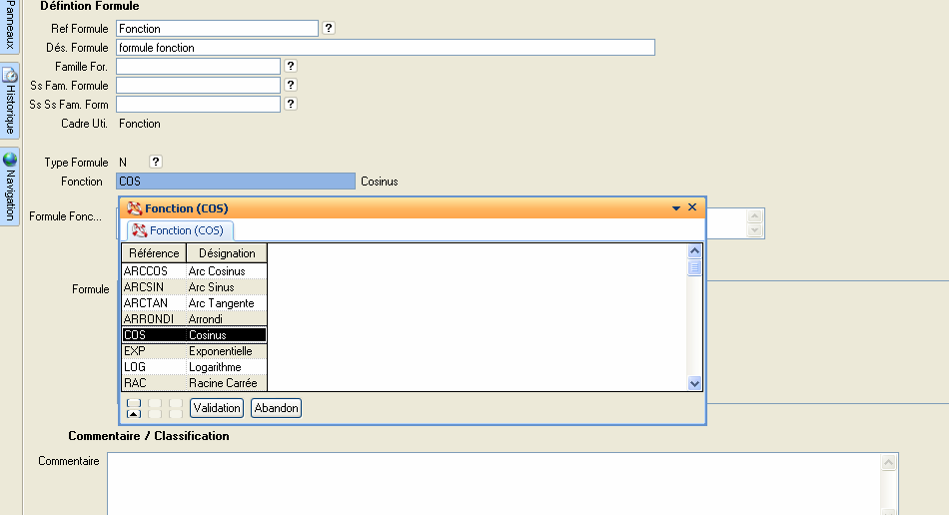Sort list by Référence column header
The width and height of the screenshot is (949, 515).
(154, 253)
